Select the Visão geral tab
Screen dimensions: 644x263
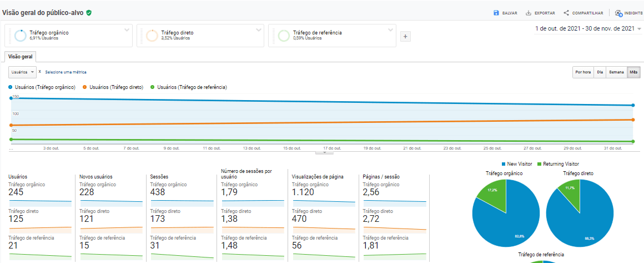point(20,57)
